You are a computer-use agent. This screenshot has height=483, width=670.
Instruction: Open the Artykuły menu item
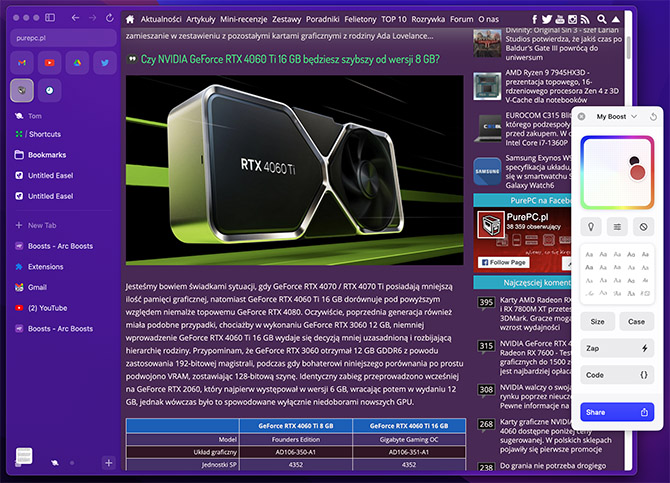pyautogui.click(x=200, y=19)
